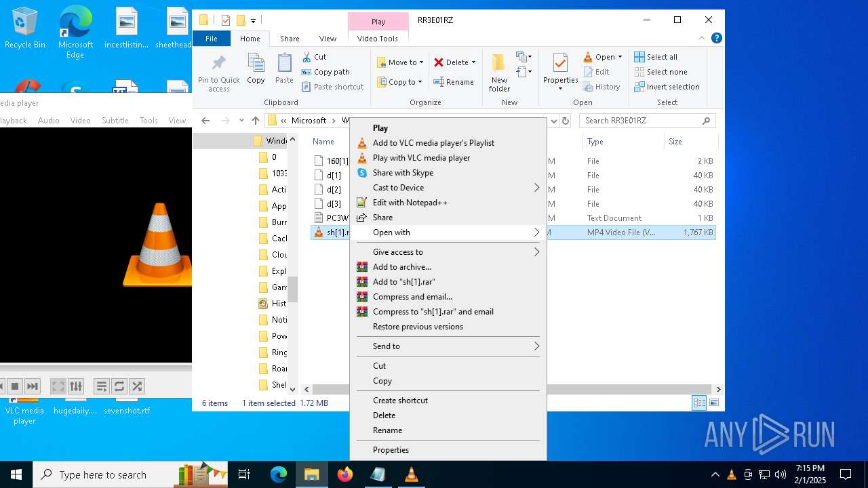Toggle VLC fullscreen button

click(x=58, y=386)
